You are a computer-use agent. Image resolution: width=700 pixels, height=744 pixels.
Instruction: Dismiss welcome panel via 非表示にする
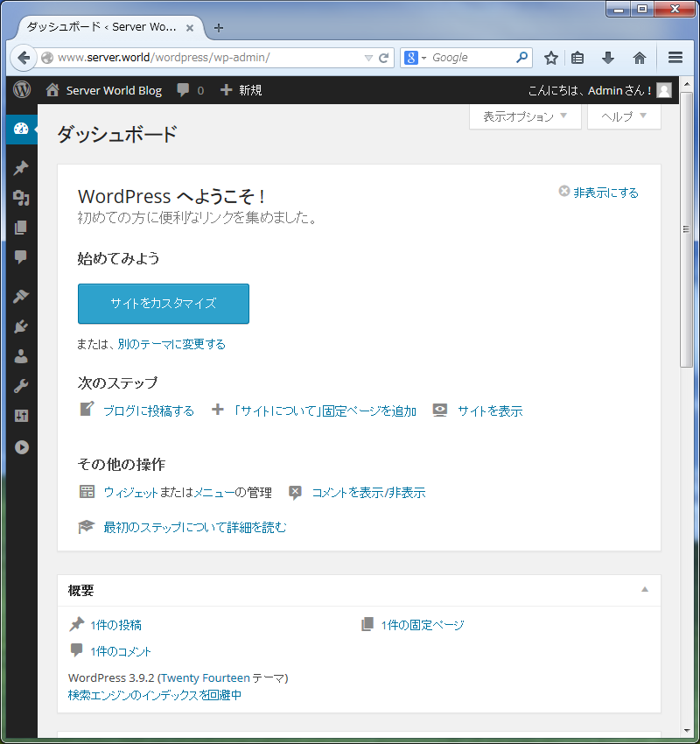click(598, 193)
